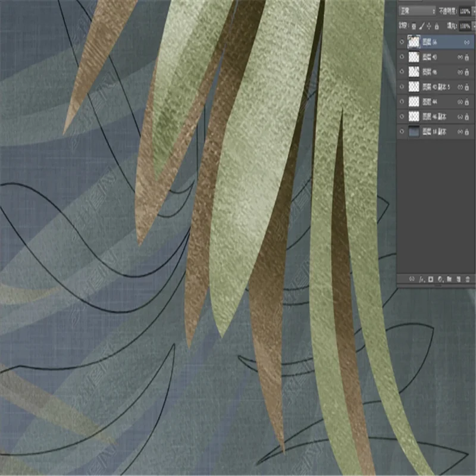The image size is (476, 476).
Task: Click link icon on 图层 43 副本 5 row
Action: 460,87
